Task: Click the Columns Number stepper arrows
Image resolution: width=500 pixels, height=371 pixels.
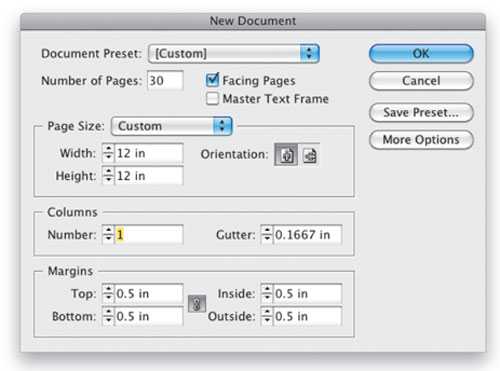Action: coord(108,235)
